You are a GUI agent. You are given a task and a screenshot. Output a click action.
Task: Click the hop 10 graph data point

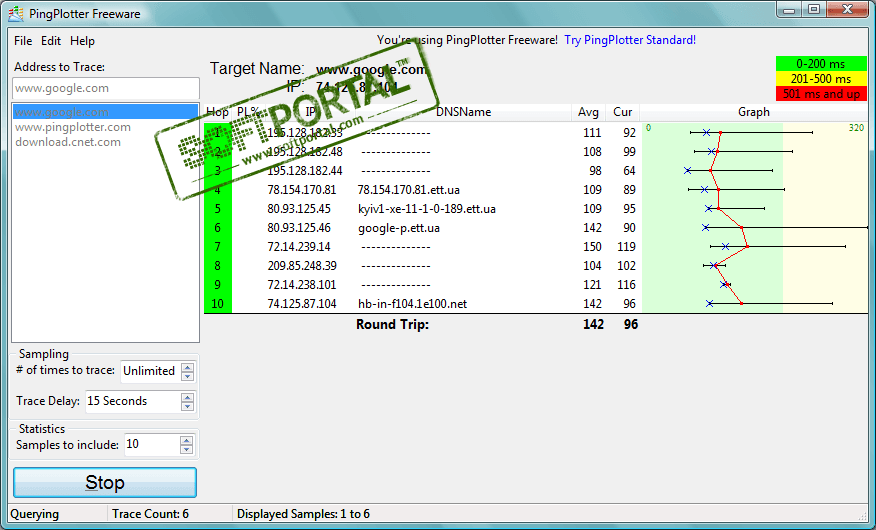point(741,303)
